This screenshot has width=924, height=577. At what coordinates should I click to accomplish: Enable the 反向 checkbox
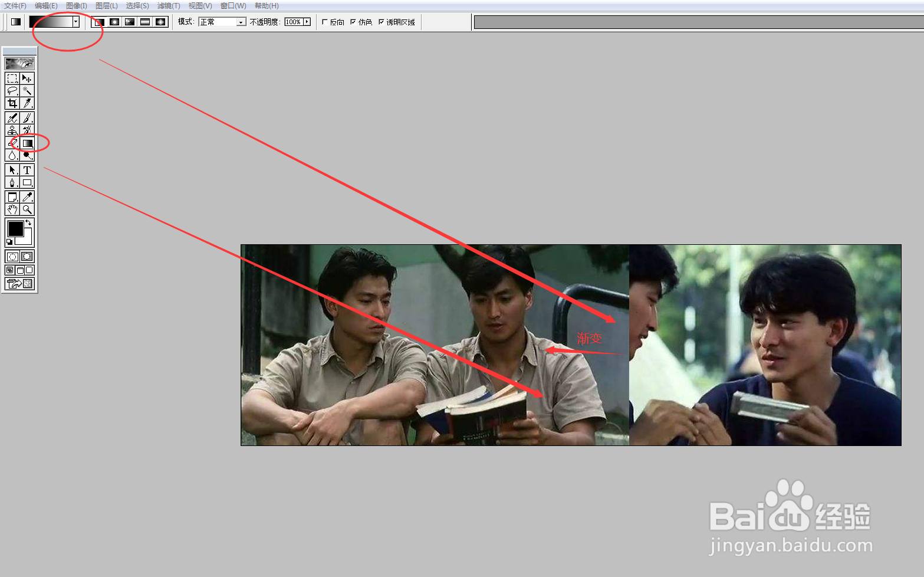click(324, 22)
